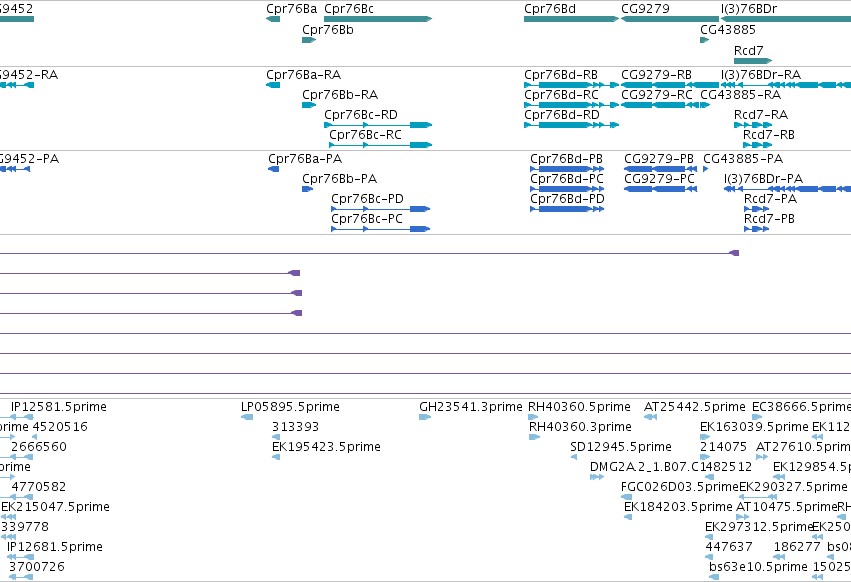Select the bs63e10.5prime EST label
851x582 pixels.
point(758,567)
